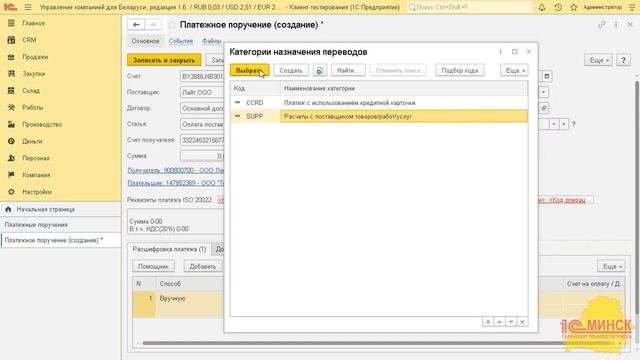Screen dimensions: 640x360
Task: Open service settings menu next to Администратор
Action: click(632, 7)
